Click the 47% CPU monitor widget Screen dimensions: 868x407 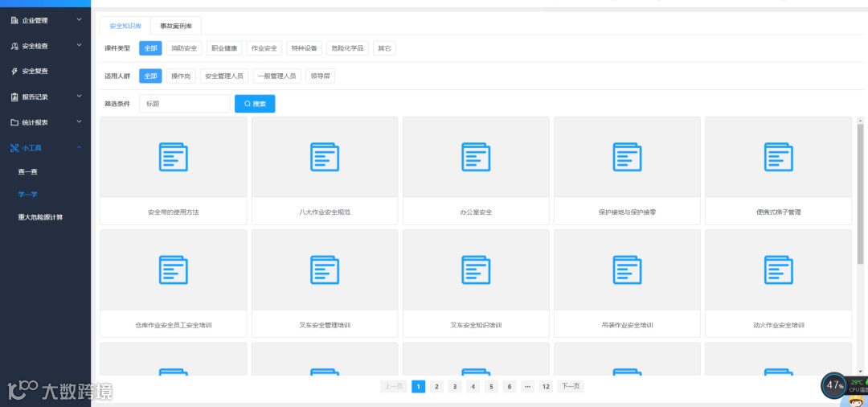click(833, 384)
